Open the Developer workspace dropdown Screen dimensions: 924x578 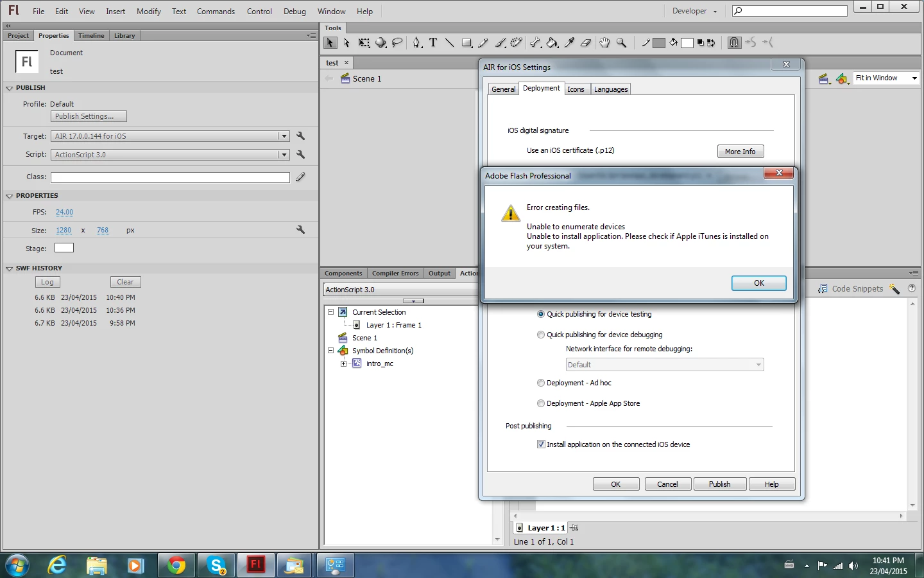694,11
